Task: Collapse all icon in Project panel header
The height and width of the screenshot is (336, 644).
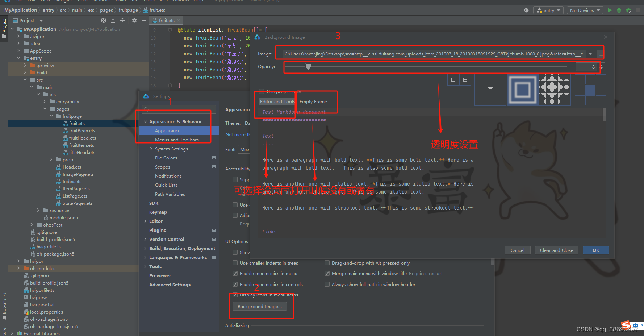Action: [x=122, y=20]
